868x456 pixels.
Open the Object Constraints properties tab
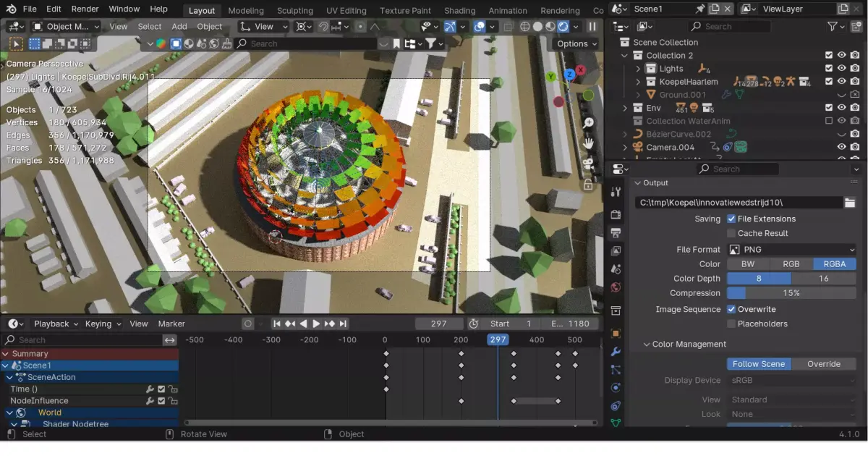[616, 406]
